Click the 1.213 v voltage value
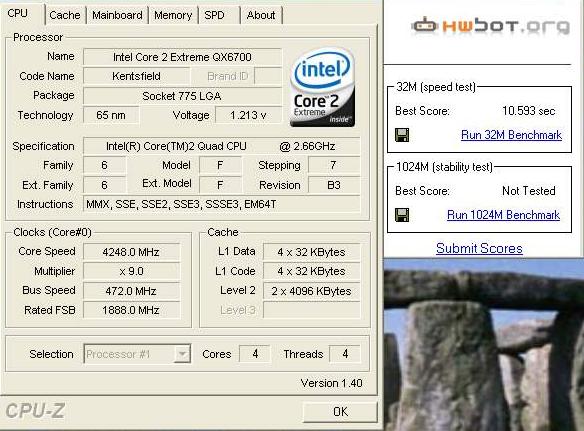This screenshot has height=431, width=584. tap(248, 115)
